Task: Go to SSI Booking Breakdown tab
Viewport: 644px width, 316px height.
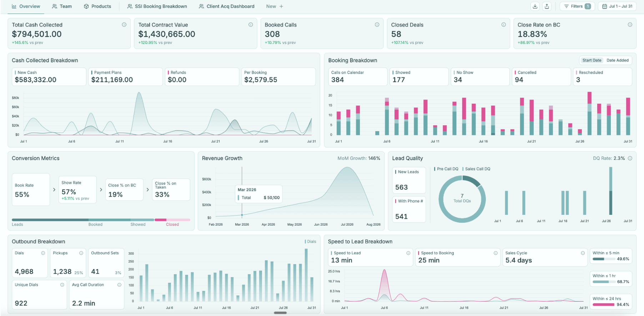Action: [x=157, y=6]
